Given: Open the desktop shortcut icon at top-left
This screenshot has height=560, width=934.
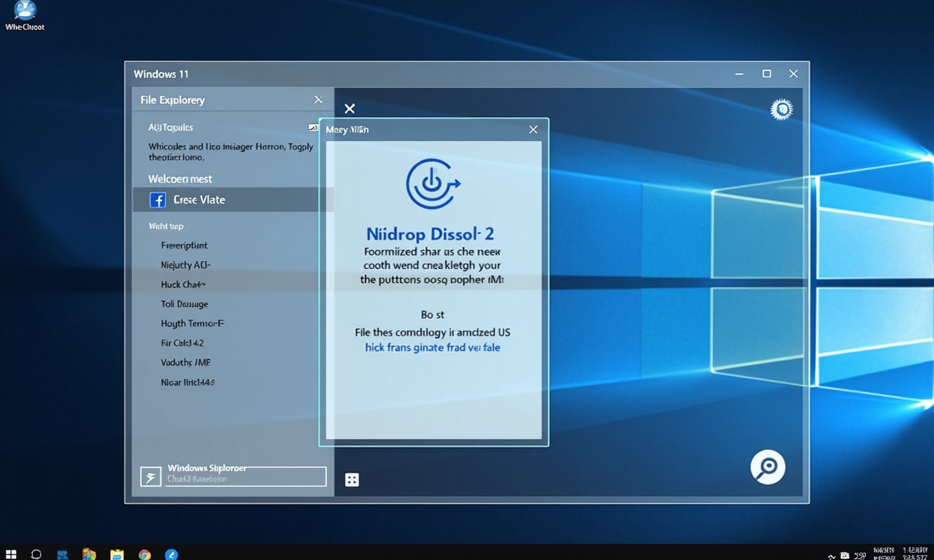Looking at the screenshot, I should click(25, 11).
